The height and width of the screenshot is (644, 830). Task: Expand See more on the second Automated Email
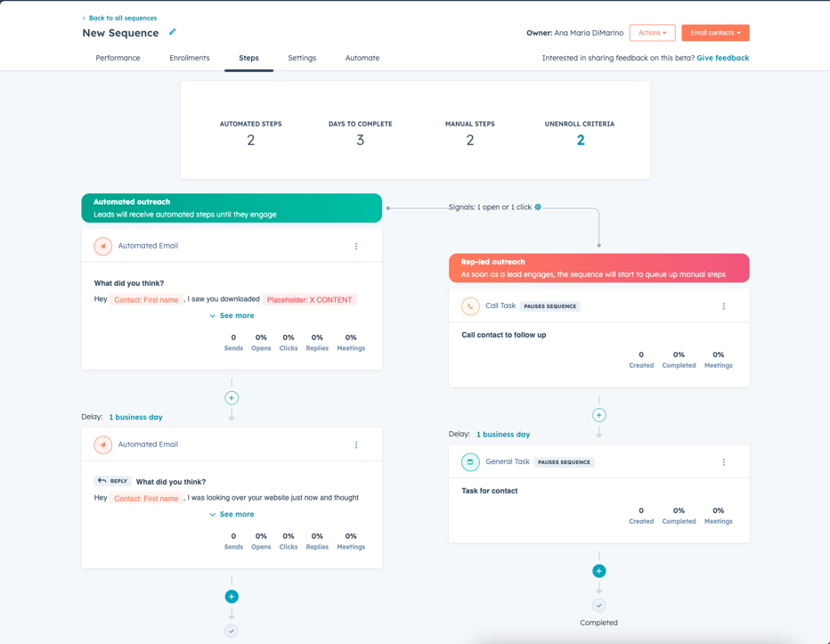click(x=232, y=514)
